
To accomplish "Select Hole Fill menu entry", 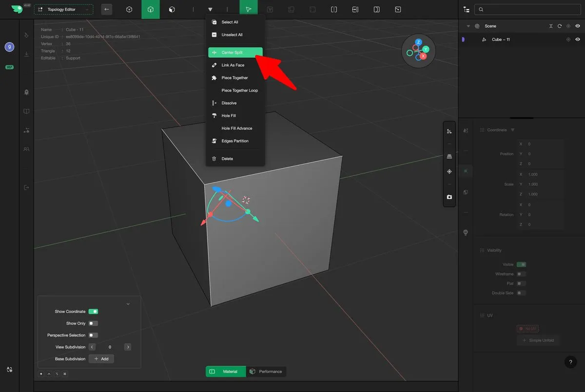I will pyautogui.click(x=229, y=116).
